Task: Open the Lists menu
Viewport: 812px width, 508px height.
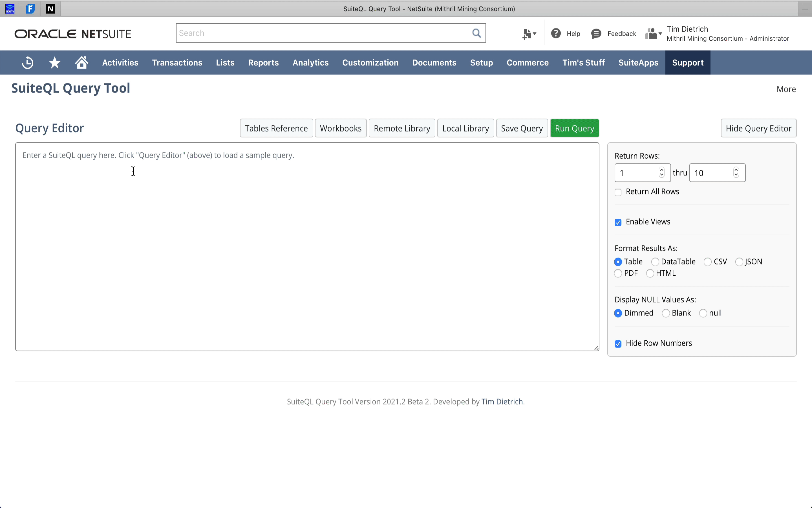Action: tap(225, 62)
